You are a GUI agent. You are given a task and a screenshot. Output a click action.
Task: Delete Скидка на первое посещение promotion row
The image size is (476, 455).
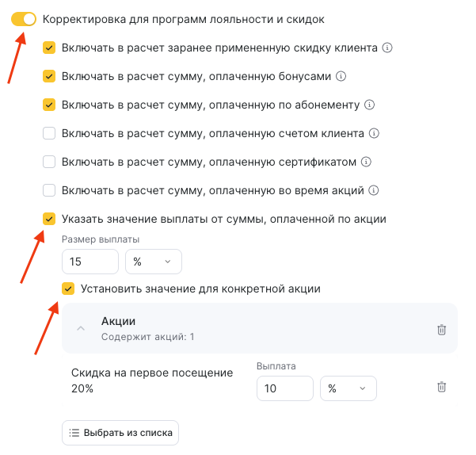(x=442, y=387)
